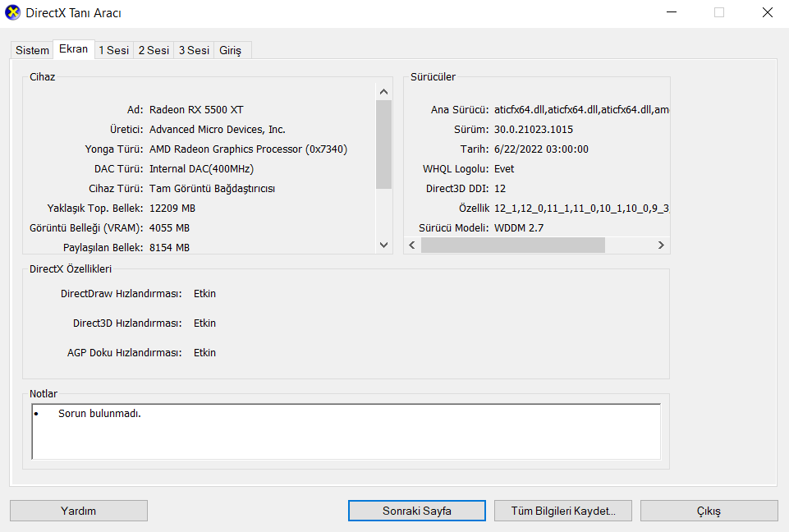Click the Sürücüler panel scroll left arrow
The width and height of the screenshot is (789, 532).
click(x=412, y=245)
